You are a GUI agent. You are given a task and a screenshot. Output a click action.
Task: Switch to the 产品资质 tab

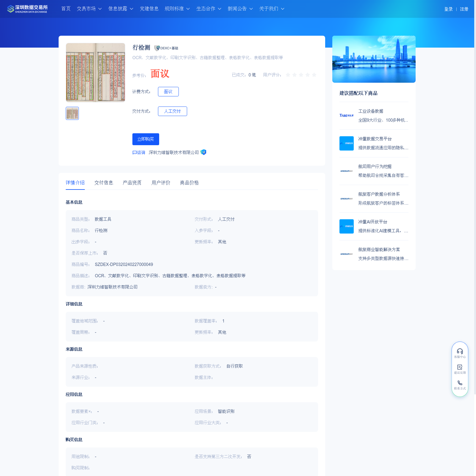tap(132, 183)
